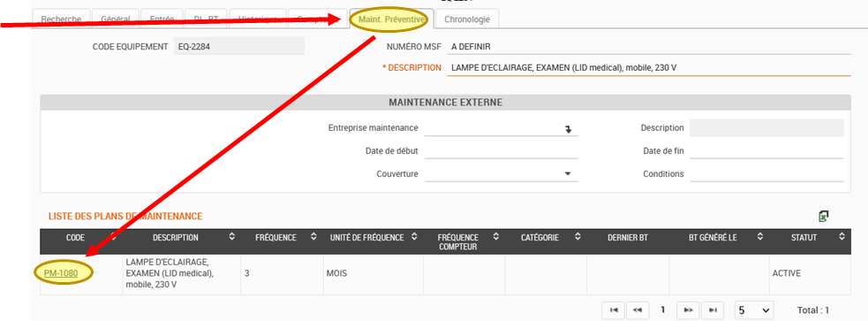Sort by FRÉQUENCE column arrows
This screenshot has height=321, width=868.
pos(313,237)
